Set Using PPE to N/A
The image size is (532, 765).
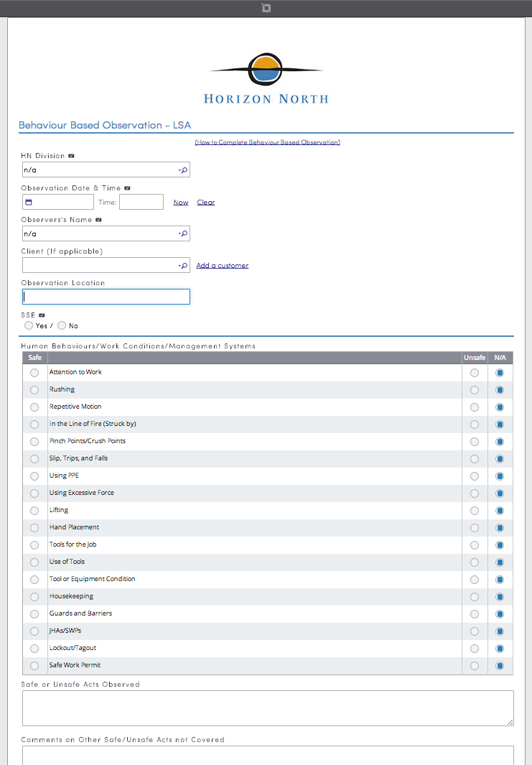[500, 476]
